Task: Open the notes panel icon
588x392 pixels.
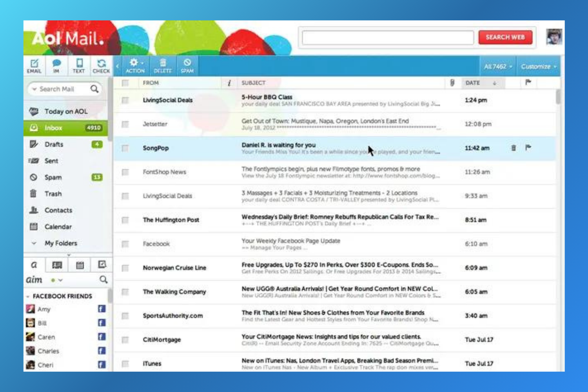Action: (102, 265)
